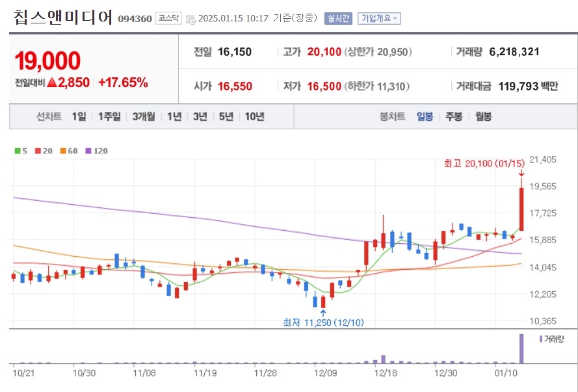
Task: Open the 기업개요 dropdown
Action: click(x=379, y=18)
